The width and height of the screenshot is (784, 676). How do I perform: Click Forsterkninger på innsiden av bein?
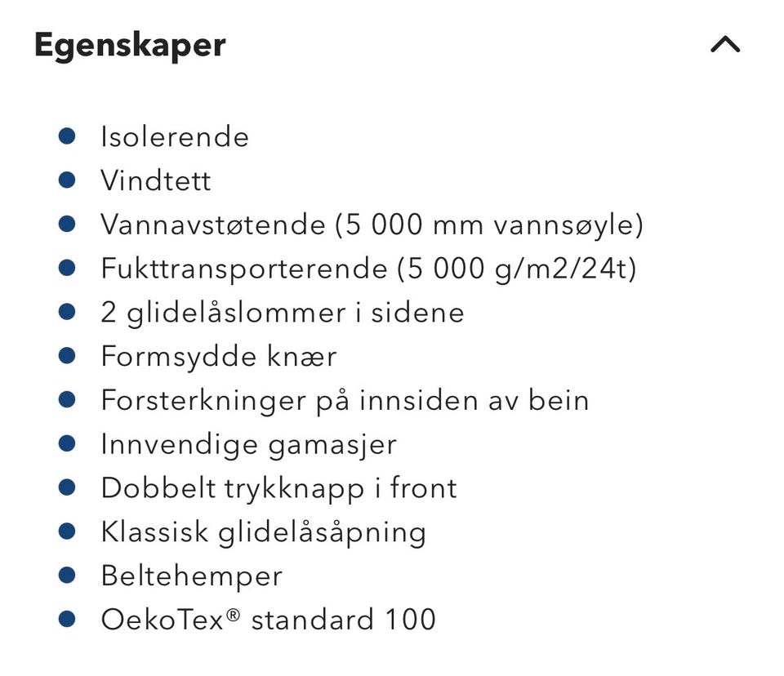(x=344, y=401)
